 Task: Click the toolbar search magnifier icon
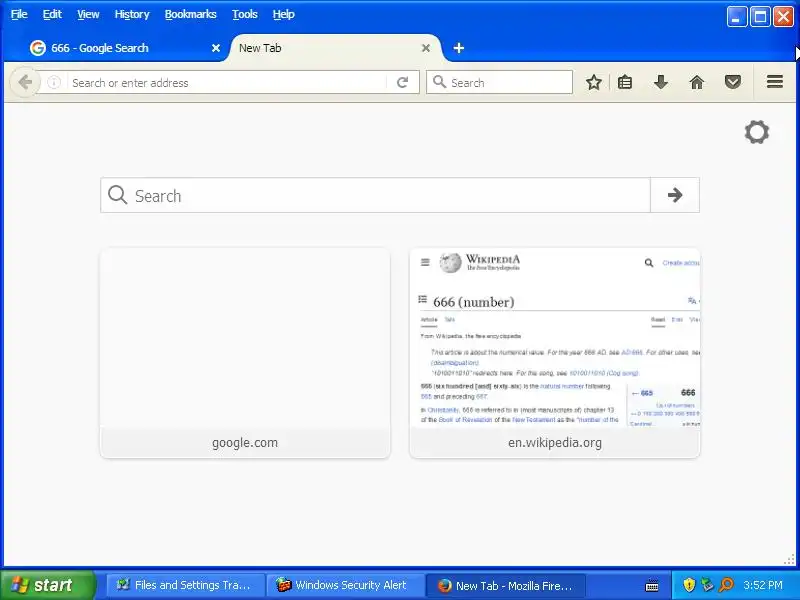pyautogui.click(x=439, y=82)
